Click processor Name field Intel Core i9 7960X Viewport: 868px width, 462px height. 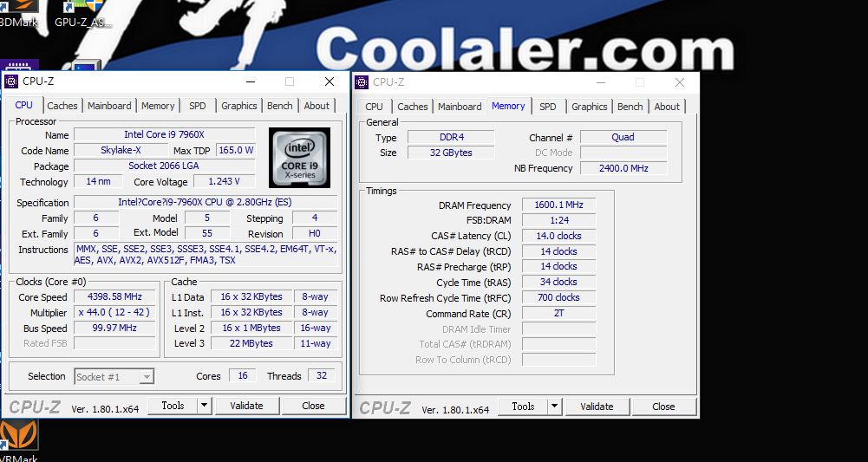click(165, 134)
